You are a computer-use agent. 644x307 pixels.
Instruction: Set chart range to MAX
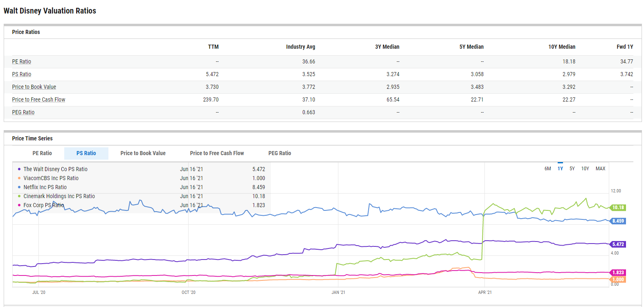[x=600, y=169]
